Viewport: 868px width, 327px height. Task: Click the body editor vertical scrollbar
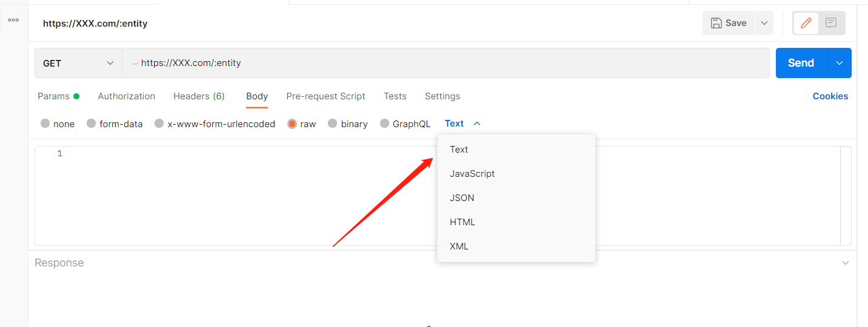[x=846, y=196]
